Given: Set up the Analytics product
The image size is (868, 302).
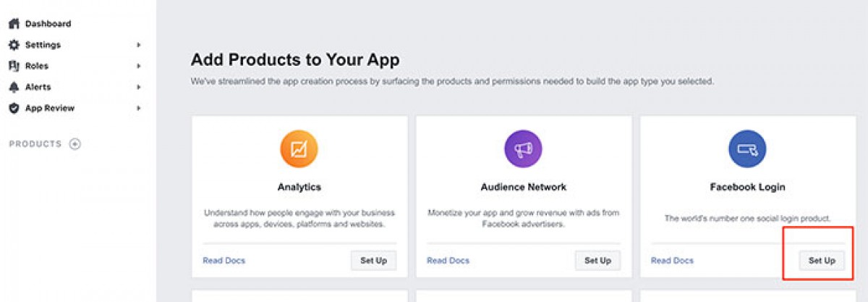Looking at the screenshot, I should 373,261.
